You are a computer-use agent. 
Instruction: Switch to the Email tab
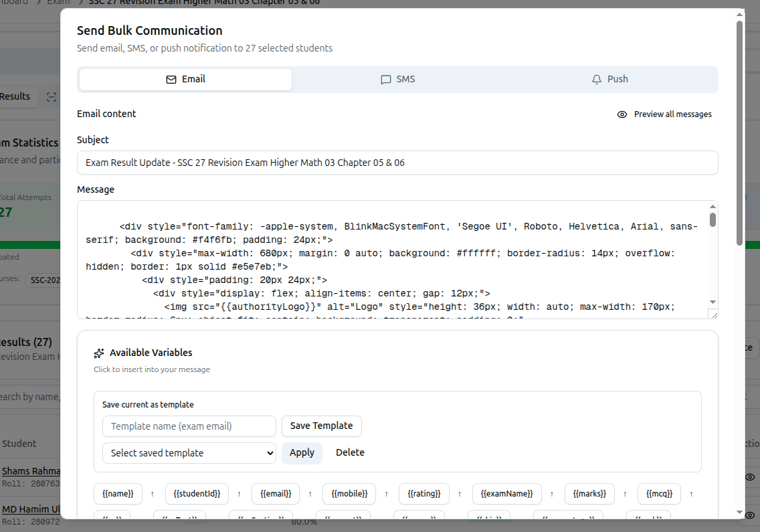click(x=185, y=80)
